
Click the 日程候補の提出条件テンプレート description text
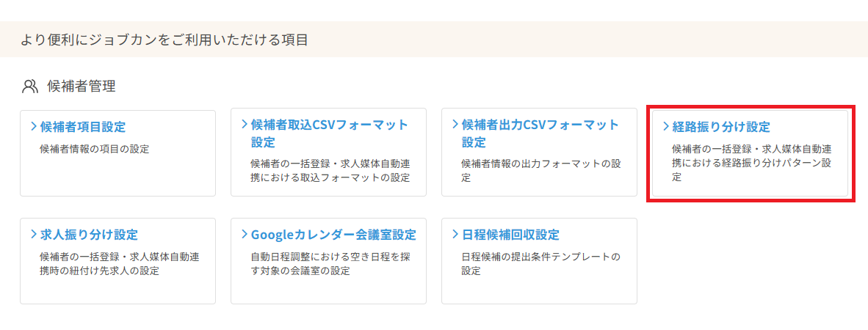point(540,264)
